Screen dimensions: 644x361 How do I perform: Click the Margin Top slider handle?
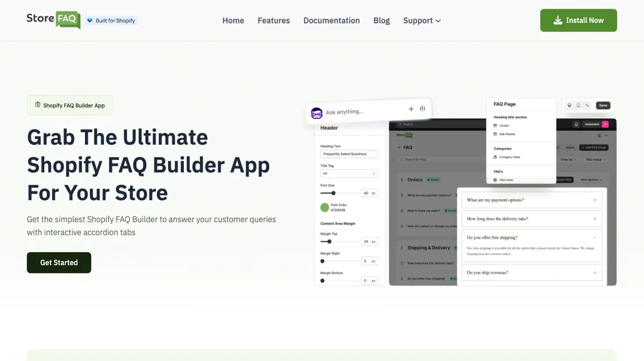point(330,241)
